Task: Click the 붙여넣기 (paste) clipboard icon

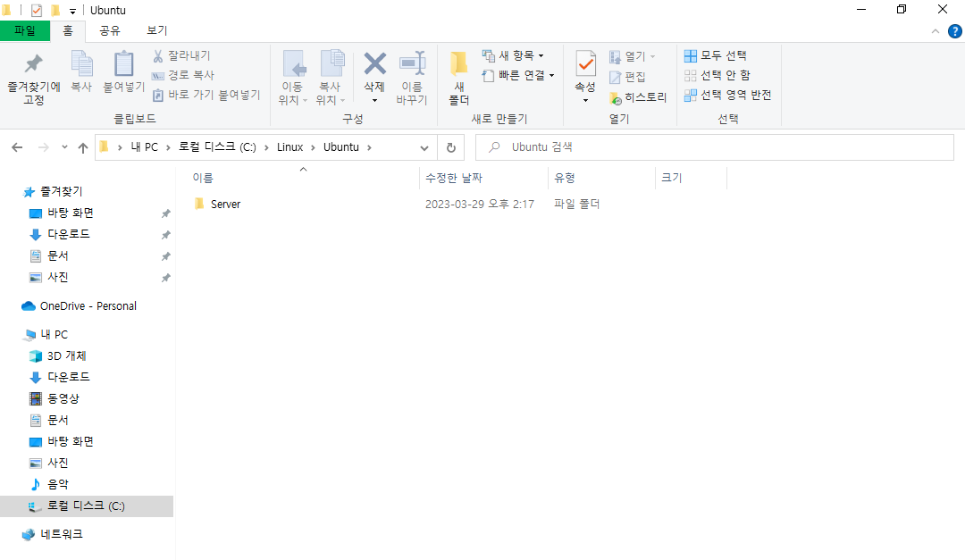Action: pos(123,71)
